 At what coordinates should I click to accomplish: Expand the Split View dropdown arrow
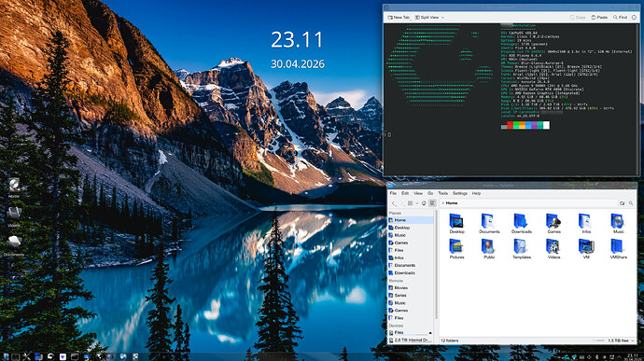click(x=442, y=17)
